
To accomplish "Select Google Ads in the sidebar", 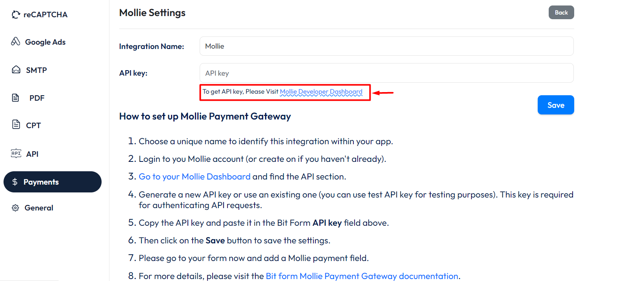I will (45, 42).
